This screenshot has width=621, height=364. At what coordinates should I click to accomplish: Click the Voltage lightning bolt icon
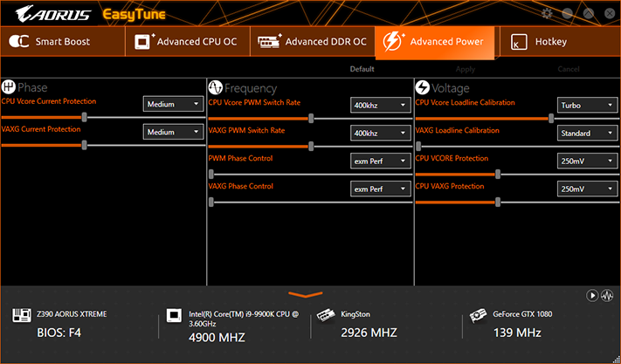click(422, 88)
